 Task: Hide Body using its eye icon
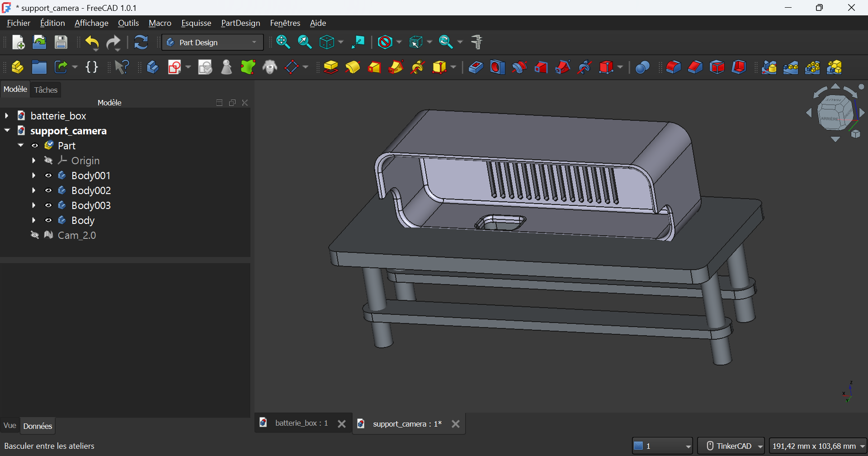pos(48,220)
